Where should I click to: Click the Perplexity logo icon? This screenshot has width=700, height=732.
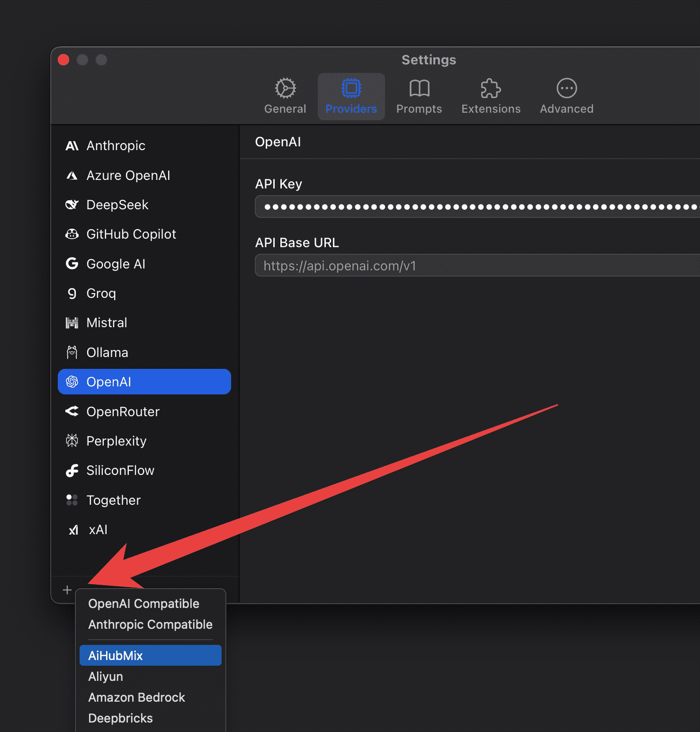click(x=72, y=441)
